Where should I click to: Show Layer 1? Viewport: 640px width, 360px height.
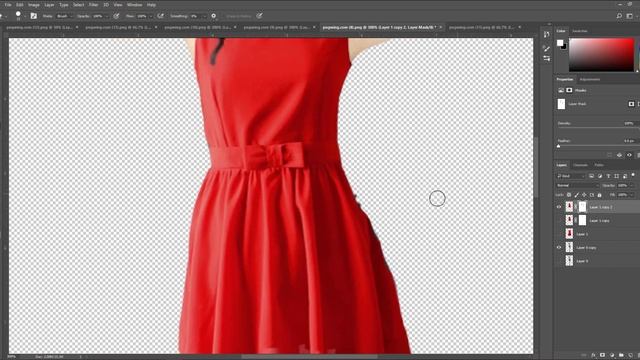click(559, 234)
